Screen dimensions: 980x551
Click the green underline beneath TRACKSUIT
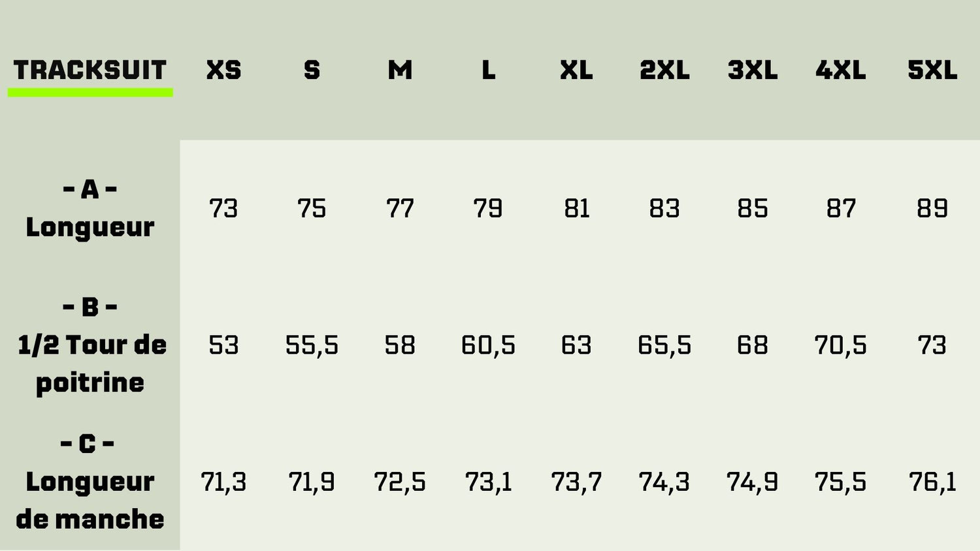[x=90, y=93]
